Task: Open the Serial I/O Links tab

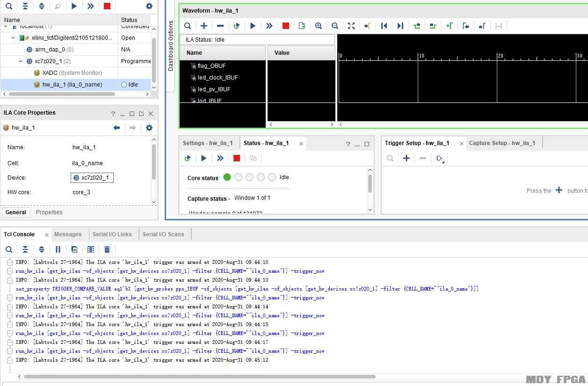Action: coord(112,234)
